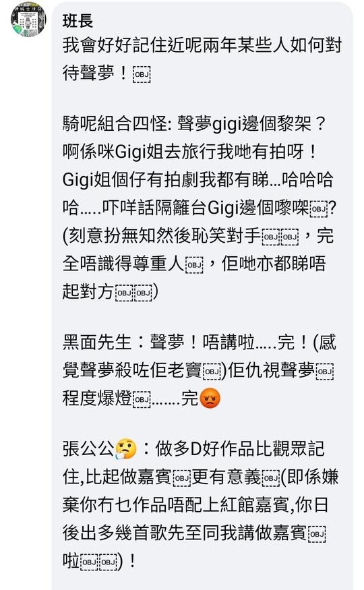Click the OBJ box before 更有意義

click(x=181, y=478)
